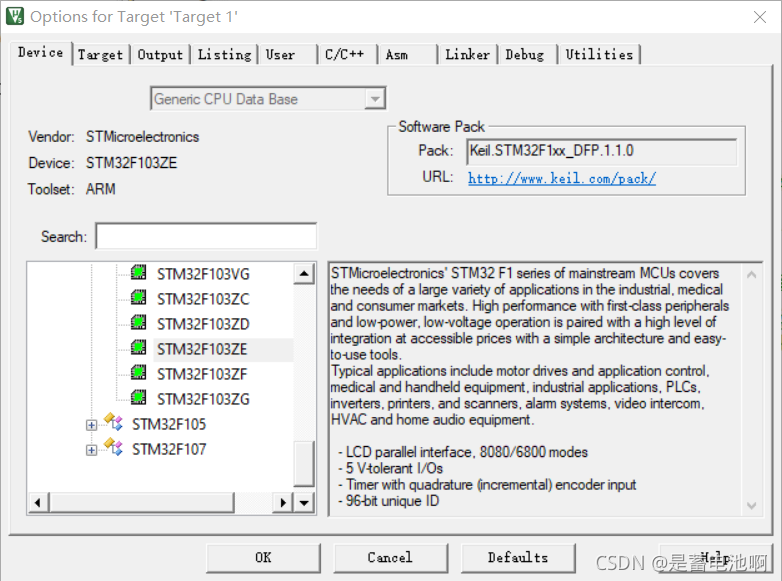Click the device tree horizontal scrollbar thumb
The image size is (782, 581).
coord(142,502)
